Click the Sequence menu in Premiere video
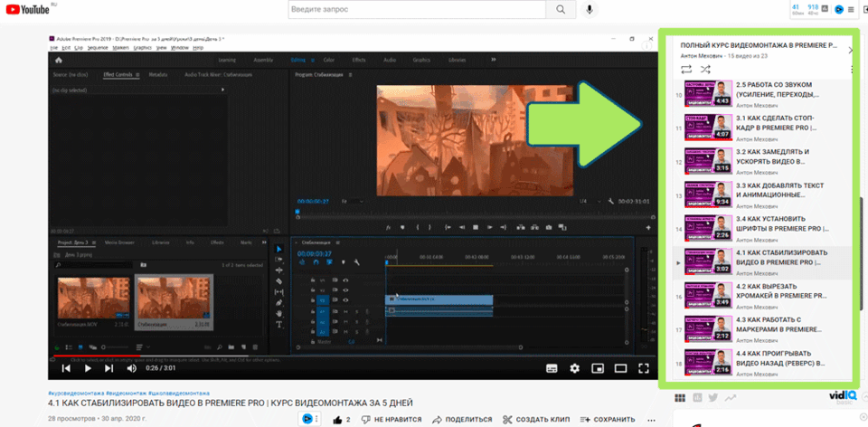 98,48
